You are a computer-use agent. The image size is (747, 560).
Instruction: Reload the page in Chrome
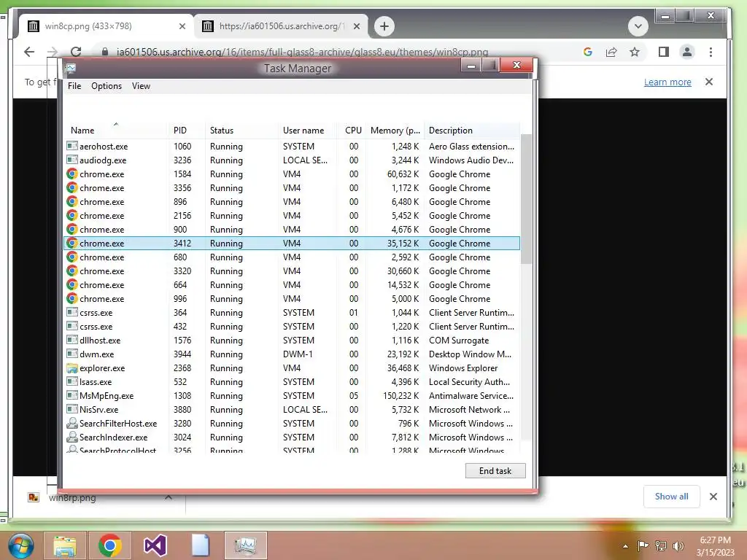pyautogui.click(x=76, y=52)
